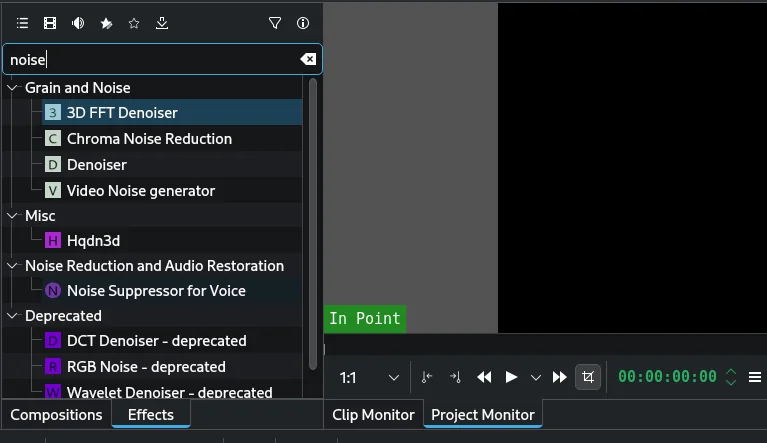Select the Denoiser effect

click(x=172, y=165)
